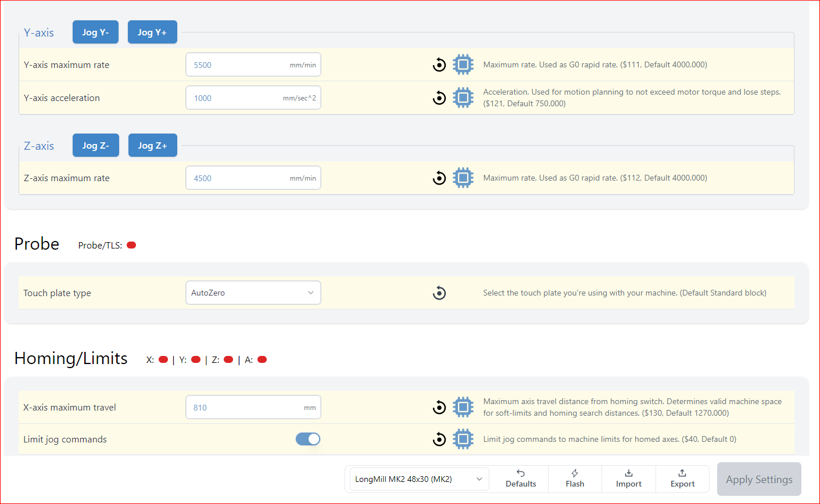Reset Z-axis maximum rate to default

(439, 178)
